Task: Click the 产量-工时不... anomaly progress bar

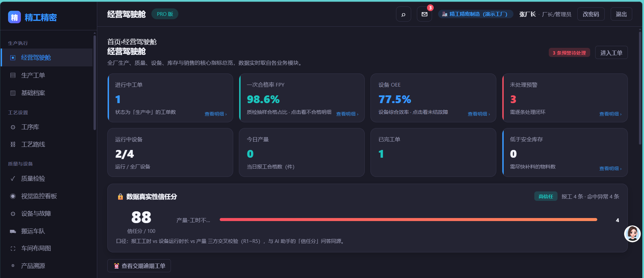Action: tap(408, 220)
